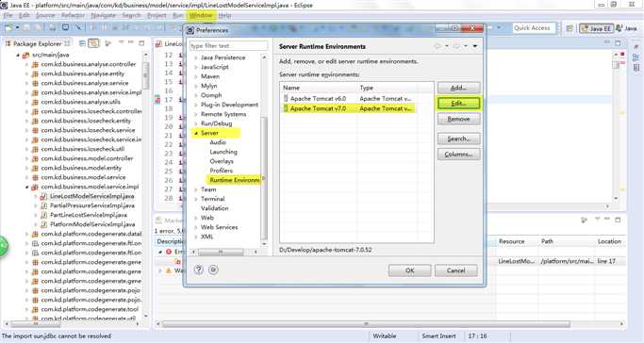
Task: Minimize the Package Explorer view
Action: (131, 42)
